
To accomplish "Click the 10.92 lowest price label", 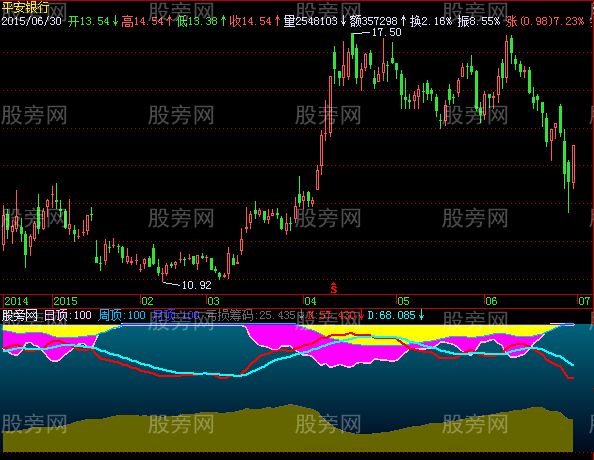I will [x=197, y=285].
